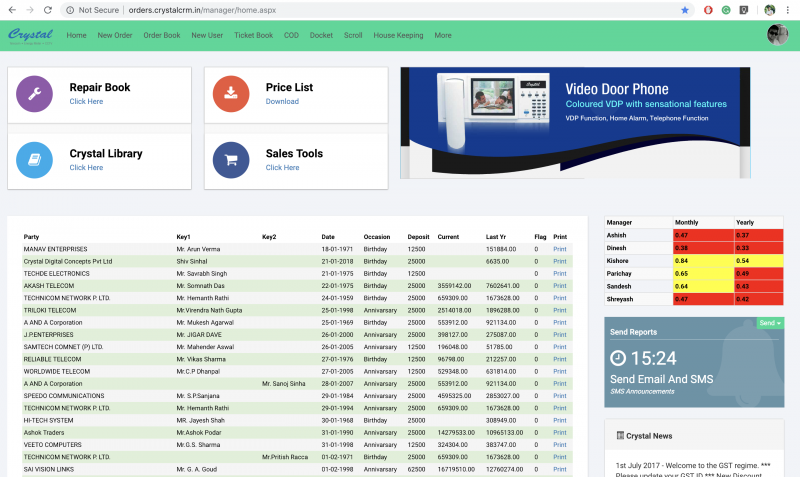Click the Repair Book Click Here link
This screenshot has height=477, width=800.
pos(86,102)
